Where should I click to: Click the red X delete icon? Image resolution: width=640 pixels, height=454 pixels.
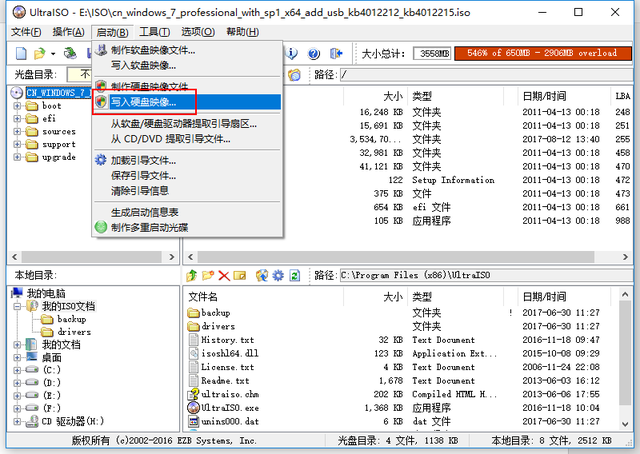pos(224,276)
